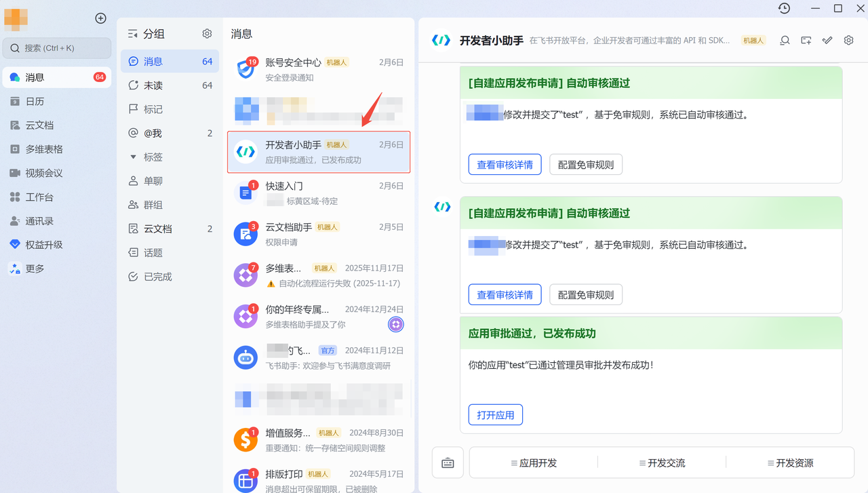The width and height of the screenshot is (868, 493).
Task: Click the 打开应用 button
Action: coord(495,415)
